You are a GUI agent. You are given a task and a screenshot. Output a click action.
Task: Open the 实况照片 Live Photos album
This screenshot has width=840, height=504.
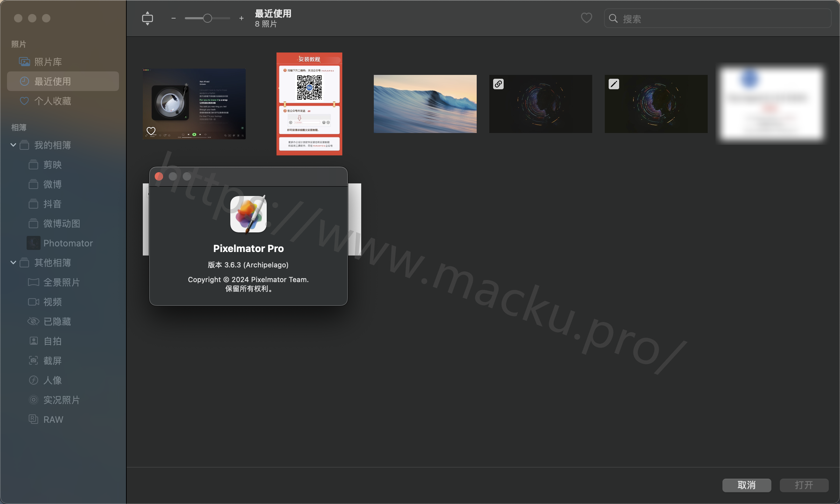(63, 400)
